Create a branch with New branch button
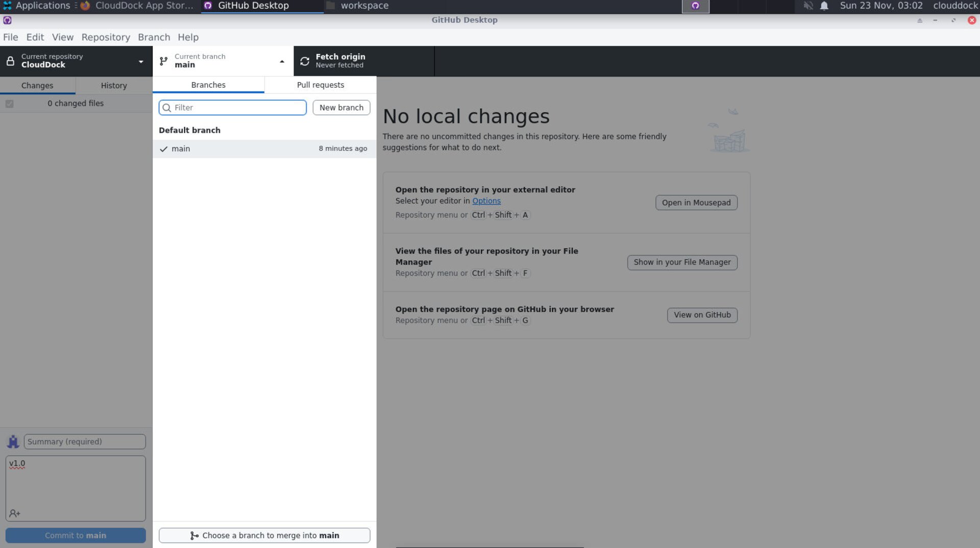Screen dimensions: 980x548 [x=341, y=107]
